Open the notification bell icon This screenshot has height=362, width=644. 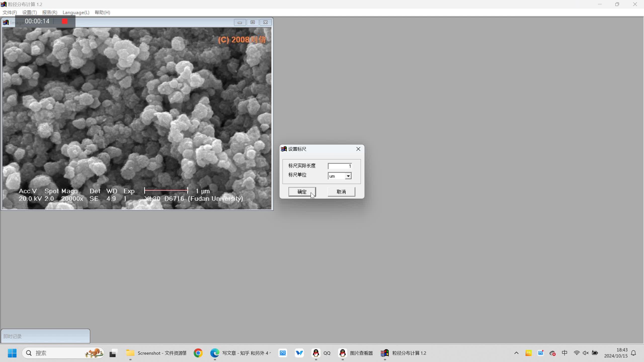(x=633, y=353)
